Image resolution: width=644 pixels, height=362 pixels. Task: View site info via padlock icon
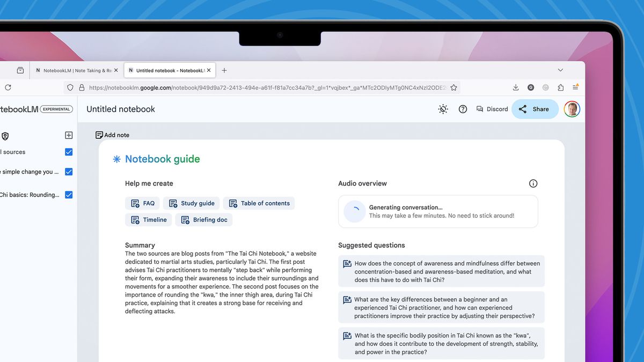pyautogui.click(x=82, y=87)
